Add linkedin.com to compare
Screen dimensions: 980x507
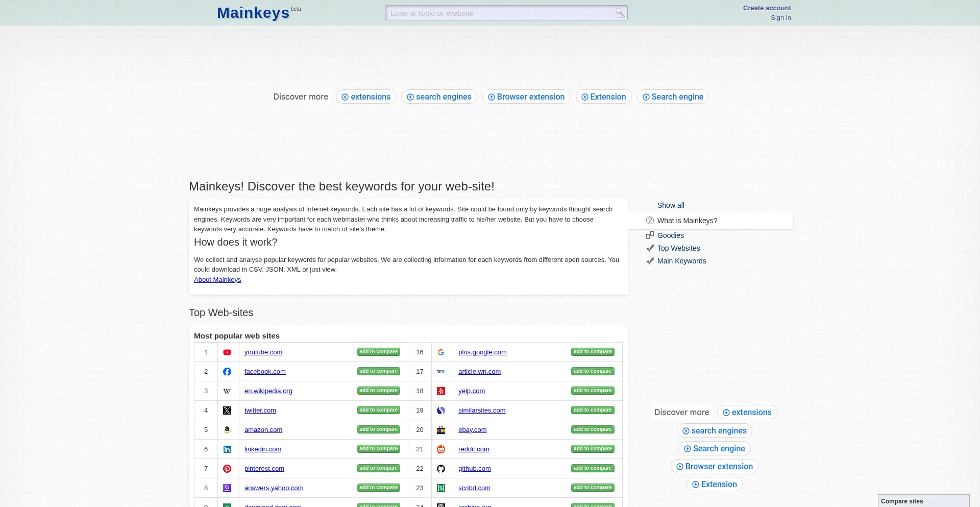[x=378, y=449]
